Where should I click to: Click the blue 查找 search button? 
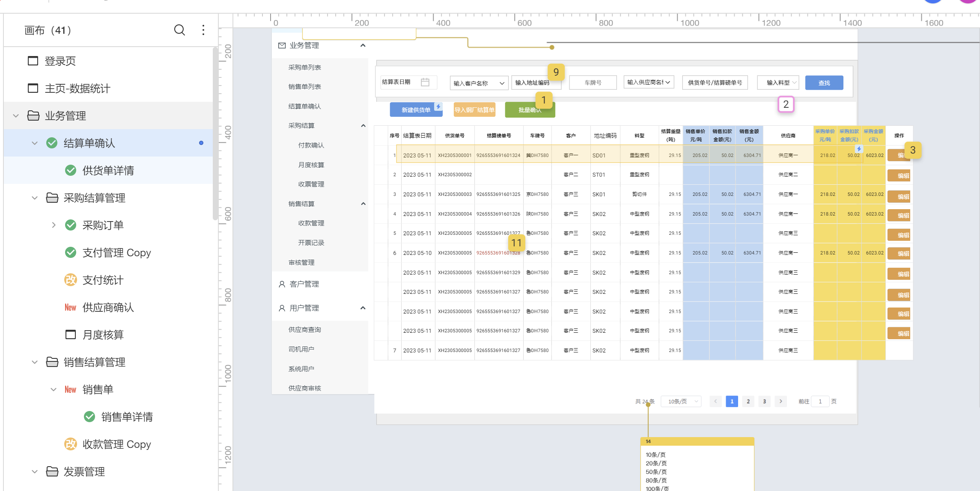824,83
